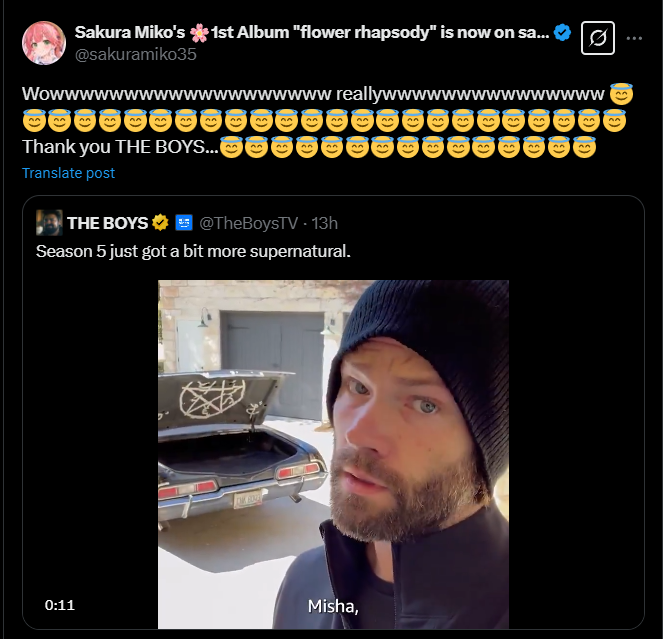Image resolution: width=663 pixels, height=639 pixels.
Task: Click the Translate post link
Action: tap(69, 173)
